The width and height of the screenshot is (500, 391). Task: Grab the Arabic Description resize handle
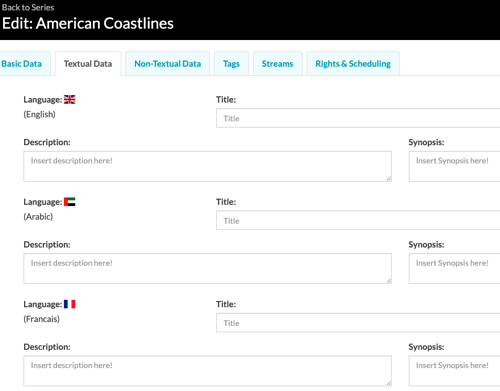389,281
